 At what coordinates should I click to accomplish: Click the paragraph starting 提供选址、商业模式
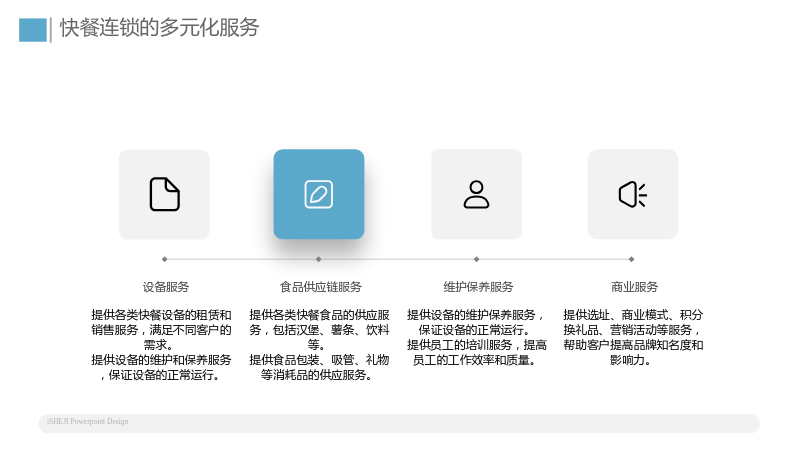[x=633, y=337]
